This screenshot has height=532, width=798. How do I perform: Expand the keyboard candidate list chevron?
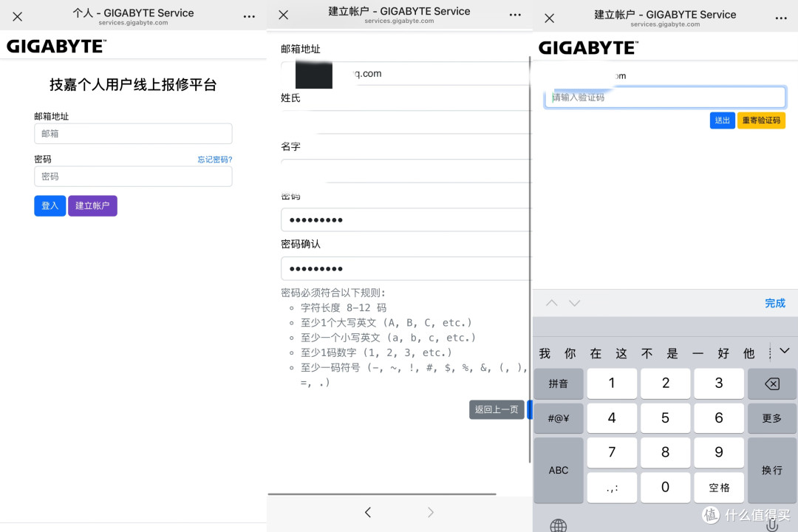(784, 351)
